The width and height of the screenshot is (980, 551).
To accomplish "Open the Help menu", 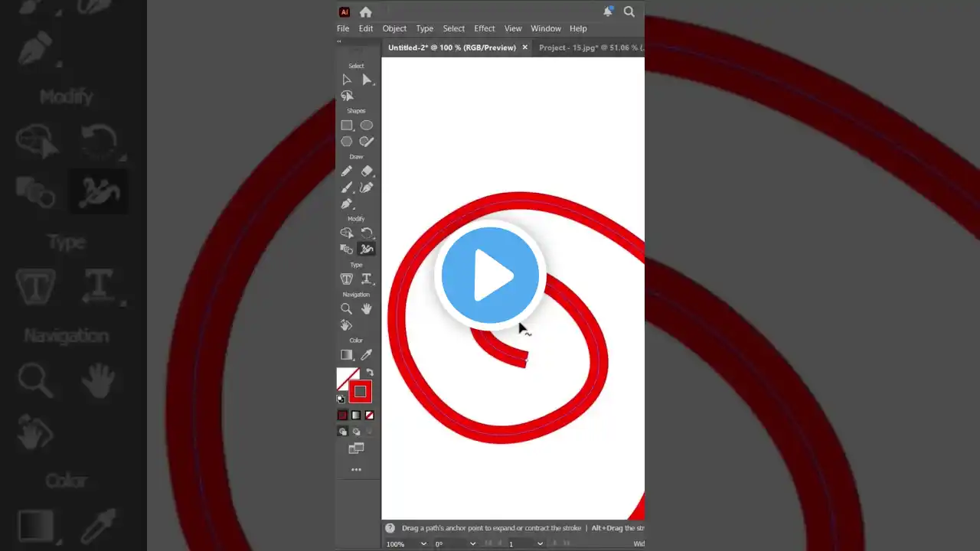I will pos(578,28).
